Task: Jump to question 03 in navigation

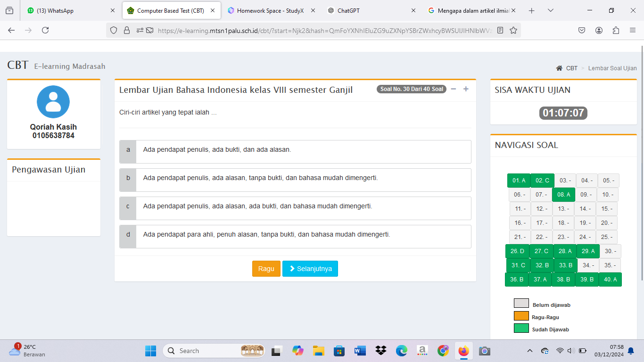Action: [x=565, y=181]
